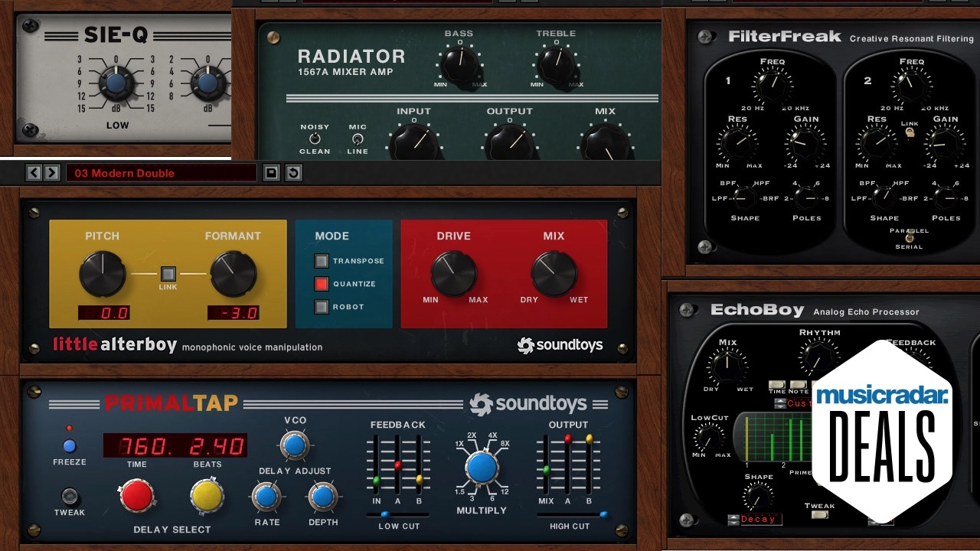The width and height of the screenshot is (980, 551).
Task: Click the Feedback In green fader
Action: (x=376, y=481)
